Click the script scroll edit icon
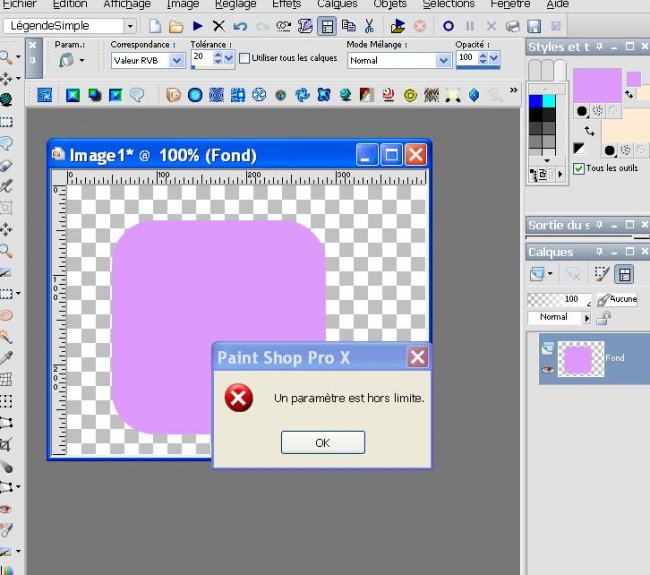The width and height of the screenshot is (650, 575). [x=305, y=26]
